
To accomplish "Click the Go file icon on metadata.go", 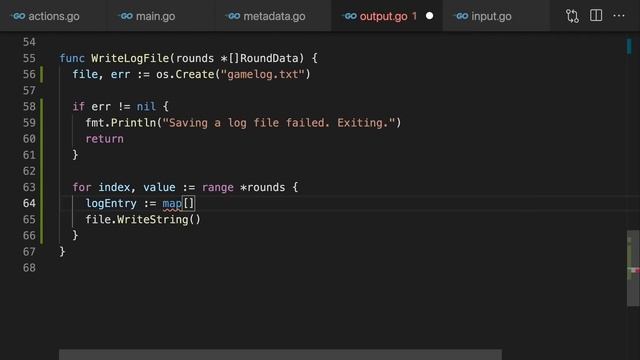I will point(233,16).
